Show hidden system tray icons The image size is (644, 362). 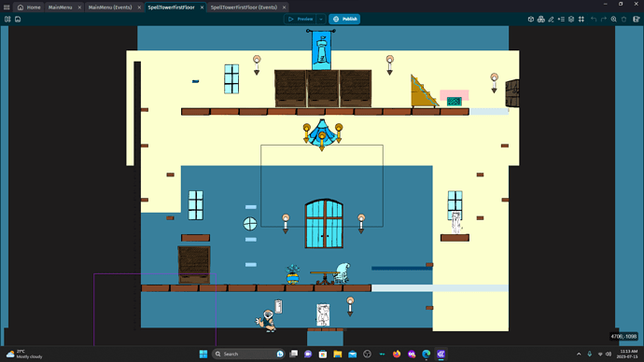point(579,354)
